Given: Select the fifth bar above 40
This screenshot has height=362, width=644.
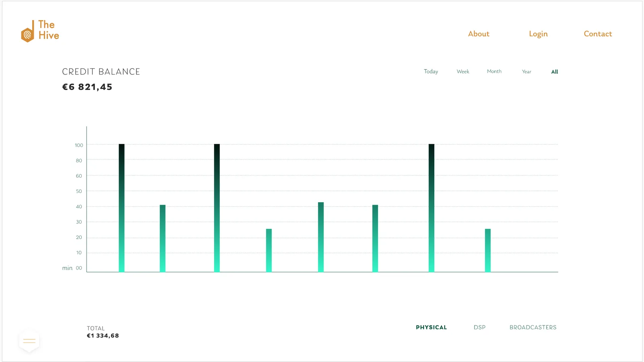Looking at the screenshot, I should tap(321, 237).
